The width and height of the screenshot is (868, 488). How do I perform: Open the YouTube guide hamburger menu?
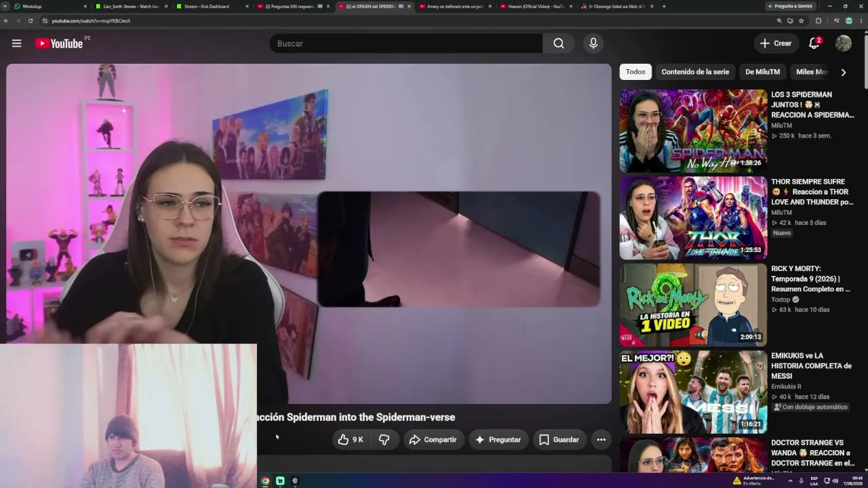point(16,43)
